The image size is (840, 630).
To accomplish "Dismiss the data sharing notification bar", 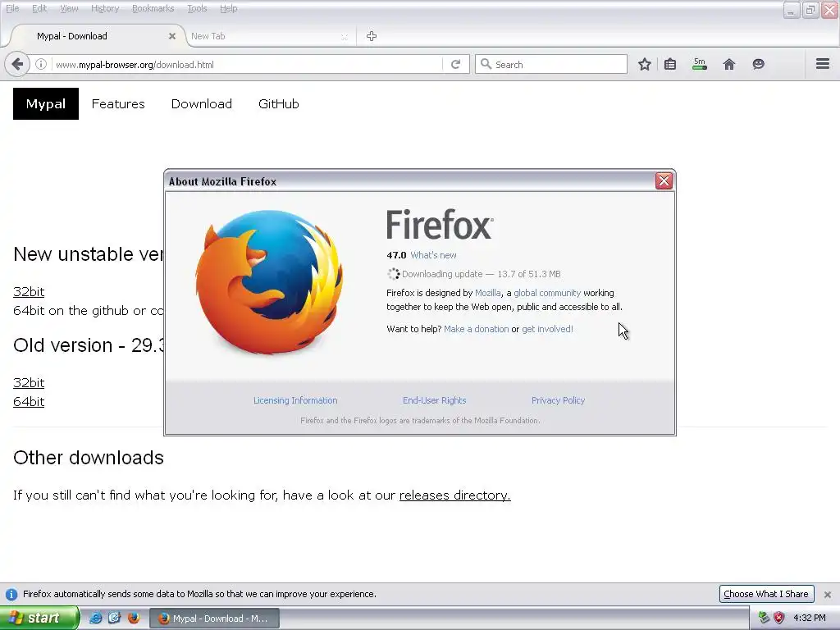I will [x=827, y=594].
